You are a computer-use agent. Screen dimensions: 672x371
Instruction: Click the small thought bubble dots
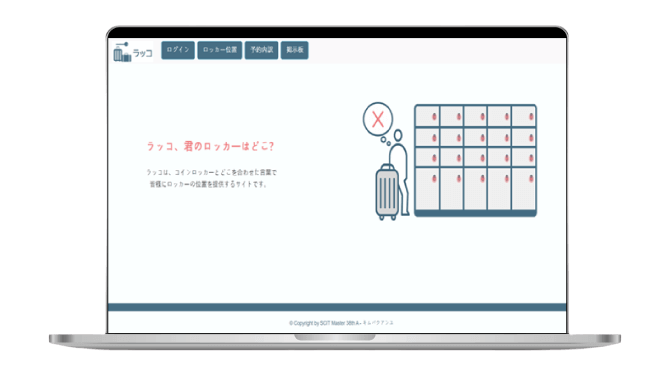click(x=385, y=140)
